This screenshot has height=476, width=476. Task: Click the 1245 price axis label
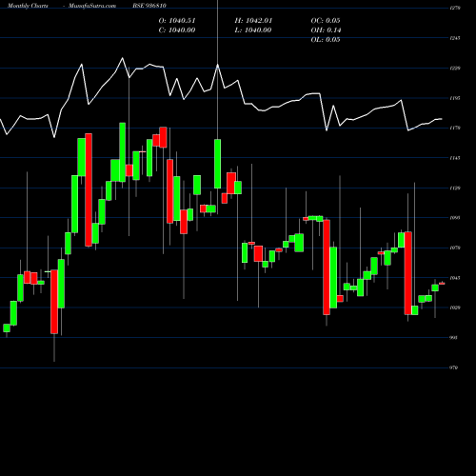(455, 38)
